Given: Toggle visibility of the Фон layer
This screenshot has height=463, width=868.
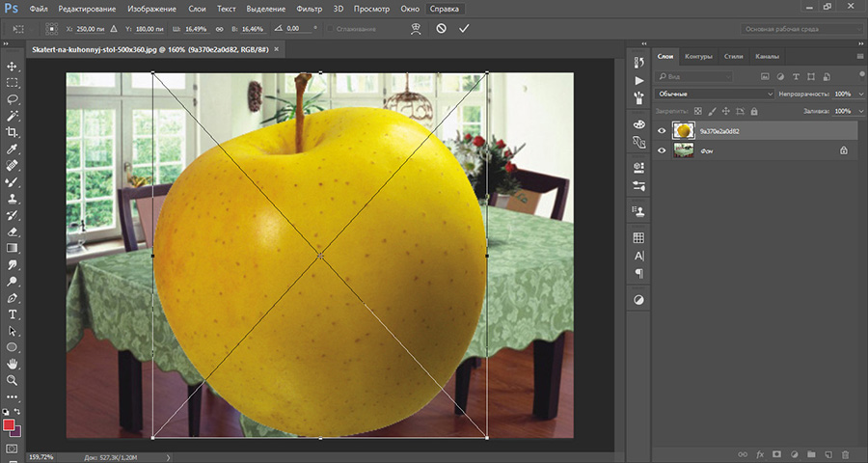Looking at the screenshot, I should pos(662,150).
